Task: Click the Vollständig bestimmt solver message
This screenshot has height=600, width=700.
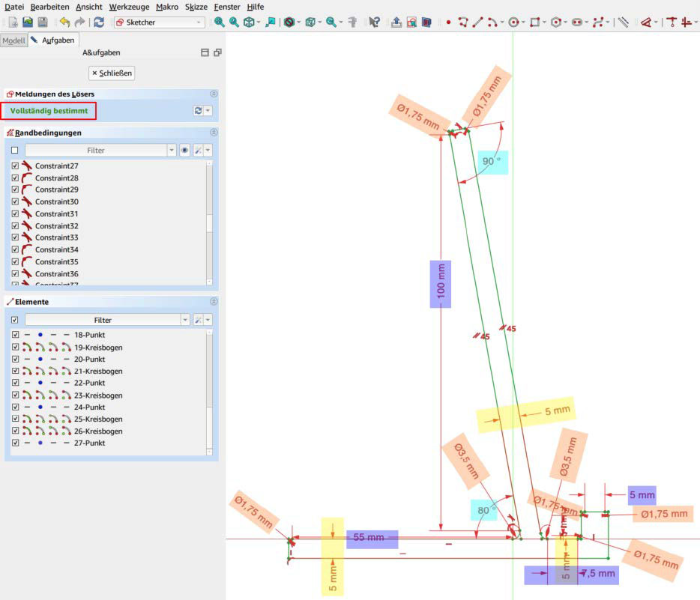Action: tap(48, 111)
